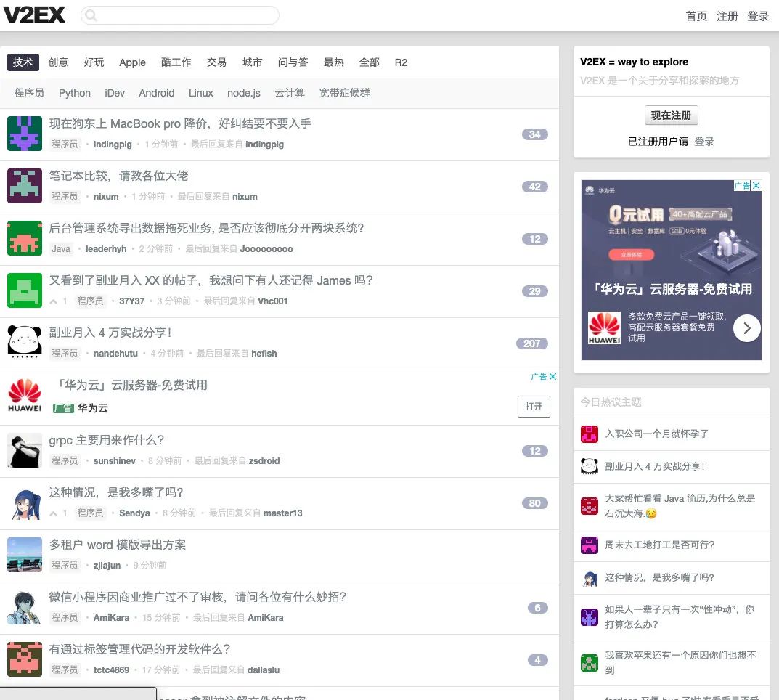The height and width of the screenshot is (700, 779).
Task: Go to the Android node
Action: (x=157, y=93)
